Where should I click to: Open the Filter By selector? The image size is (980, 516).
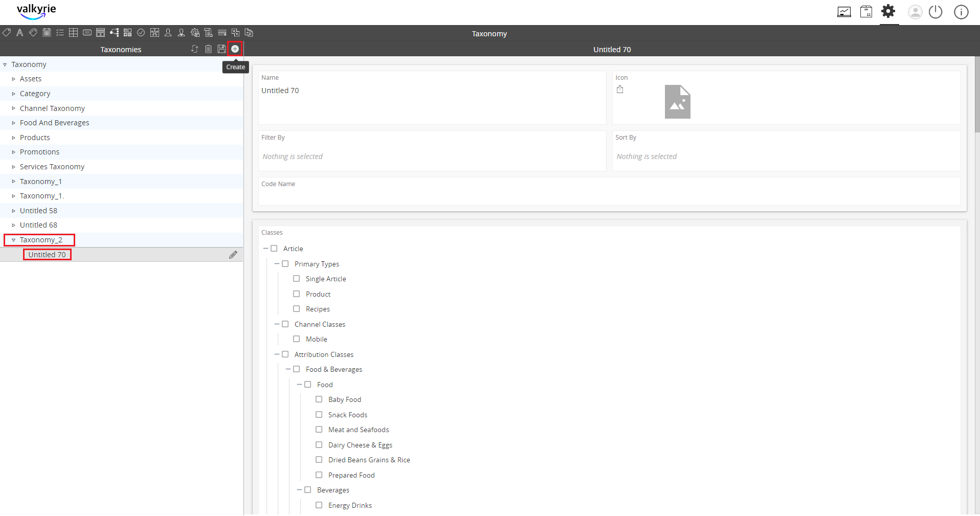(432, 151)
